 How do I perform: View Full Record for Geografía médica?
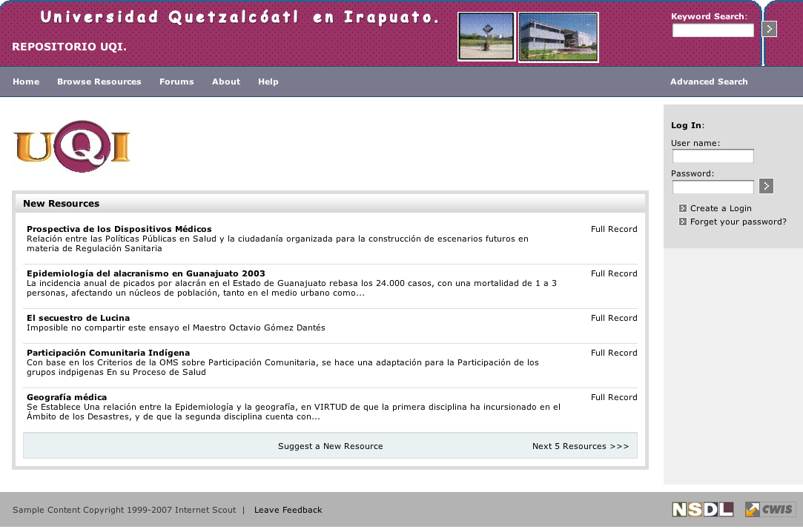point(614,397)
